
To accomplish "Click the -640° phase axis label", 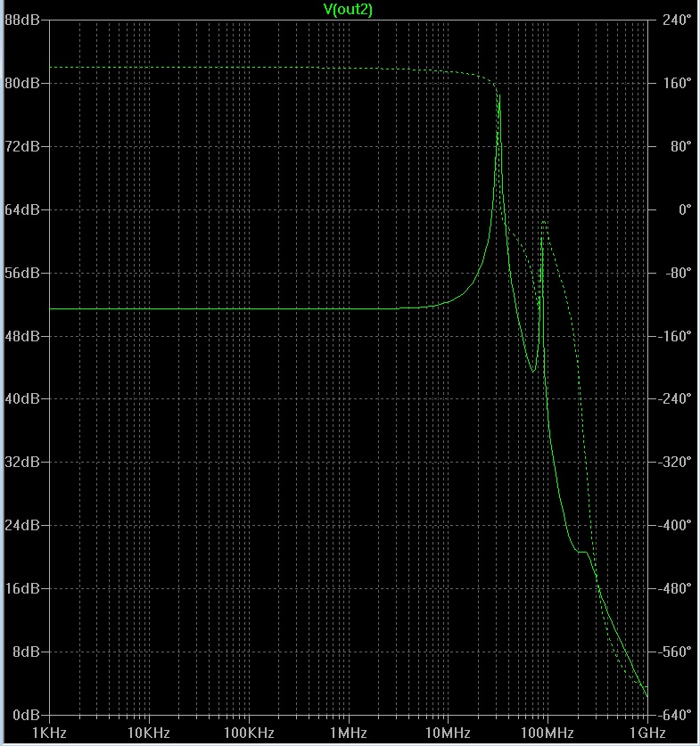I will (674, 715).
